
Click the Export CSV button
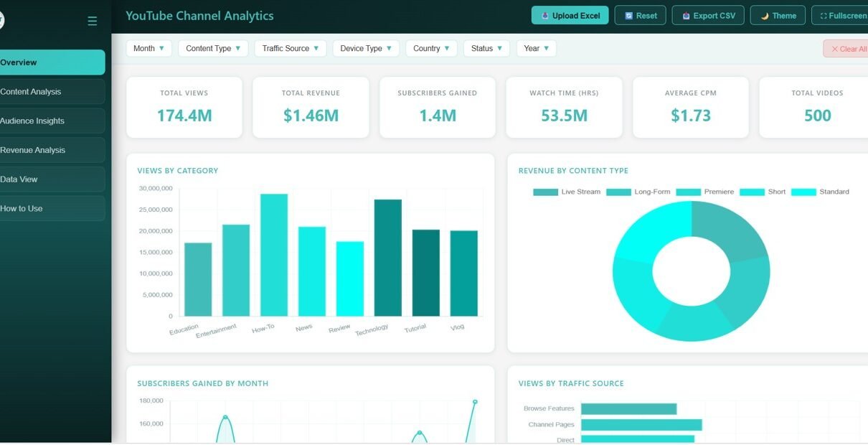(708, 15)
